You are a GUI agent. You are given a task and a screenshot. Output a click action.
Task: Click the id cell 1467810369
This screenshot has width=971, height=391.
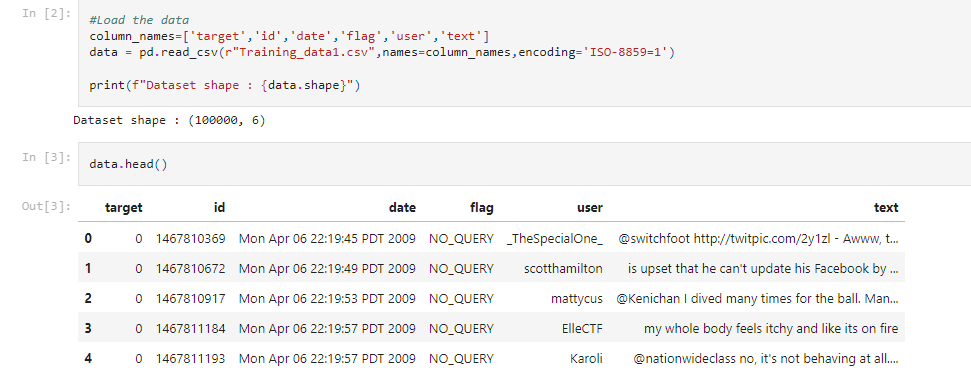click(191, 239)
